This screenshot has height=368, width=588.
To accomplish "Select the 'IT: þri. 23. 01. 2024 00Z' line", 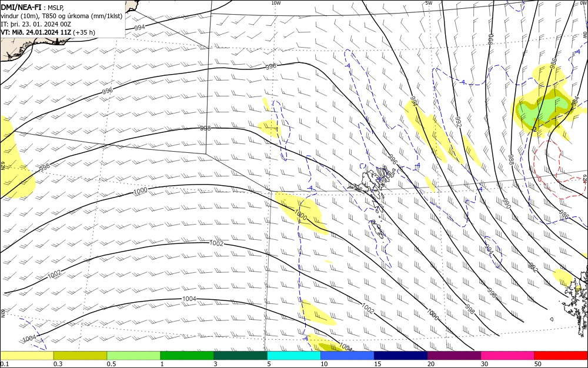I will [x=36, y=24].
